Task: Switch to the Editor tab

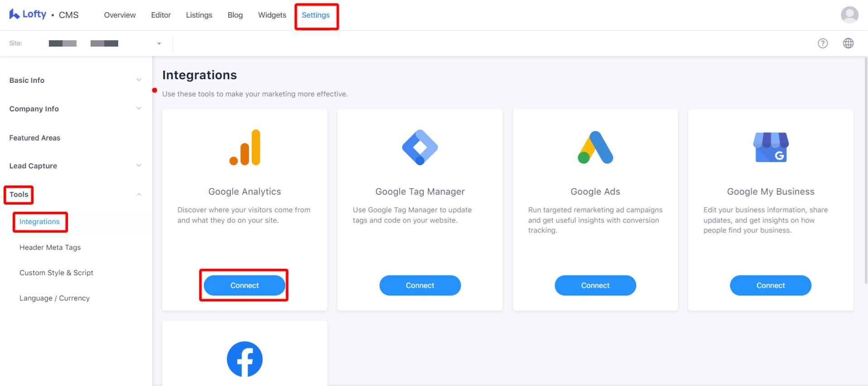Action: (x=161, y=15)
